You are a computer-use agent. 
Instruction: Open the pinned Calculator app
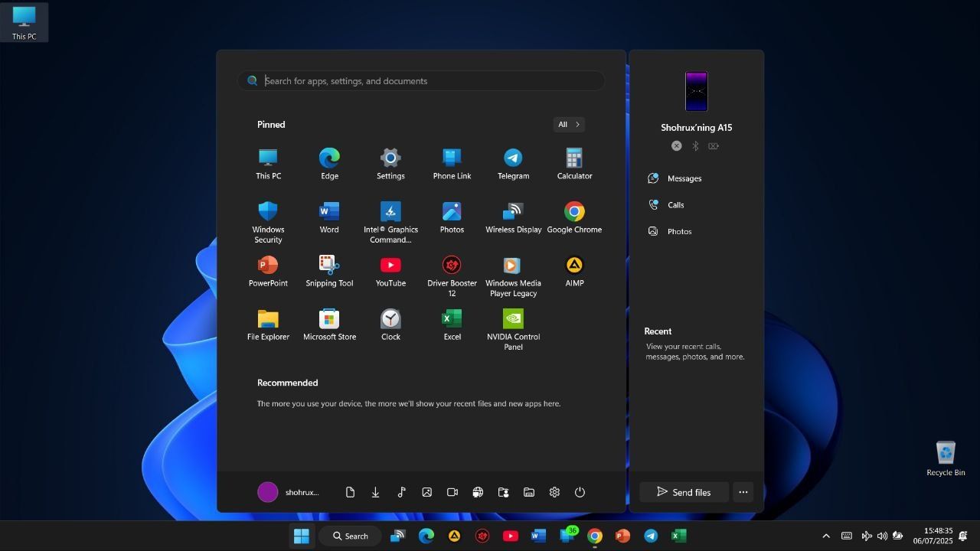tap(574, 165)
